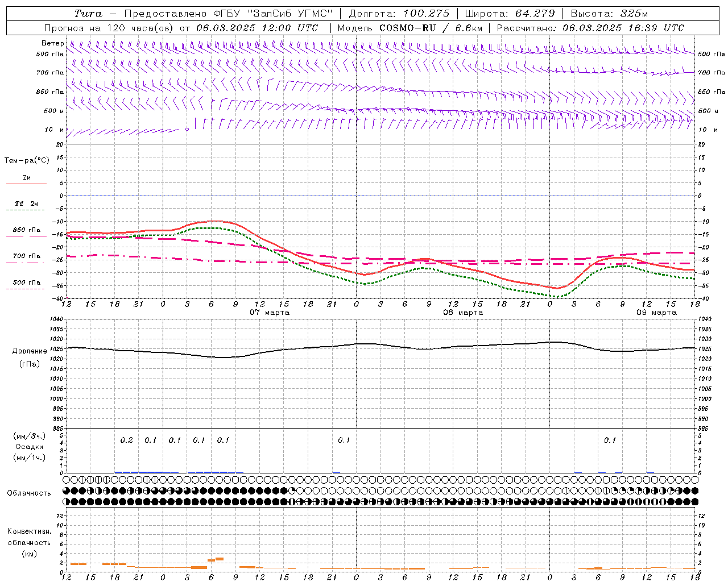Click the '08 марта' date label
Image resolution: width=728 pixels, height=582 pixels.
tap(463, 313)
